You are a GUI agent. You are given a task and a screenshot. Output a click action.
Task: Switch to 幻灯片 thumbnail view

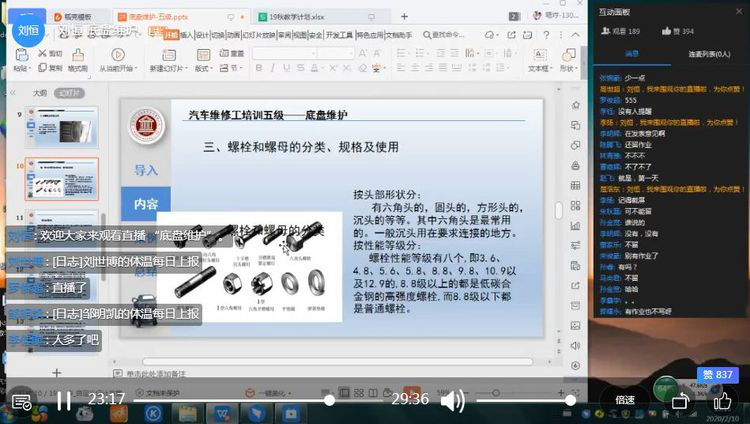(69, 93)
